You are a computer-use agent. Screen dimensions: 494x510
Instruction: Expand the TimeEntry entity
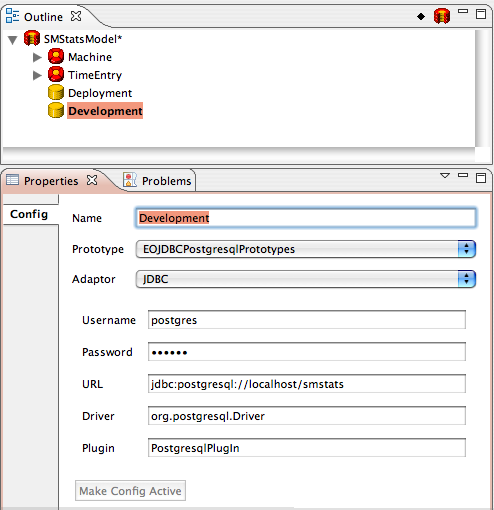click(37, 75)
